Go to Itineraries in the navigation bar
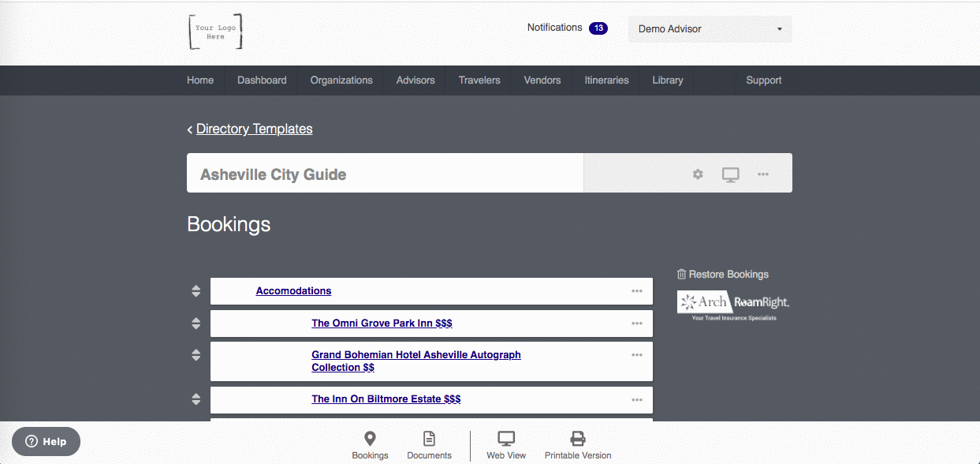Screen dimensions: 980x464 point(606,80)
